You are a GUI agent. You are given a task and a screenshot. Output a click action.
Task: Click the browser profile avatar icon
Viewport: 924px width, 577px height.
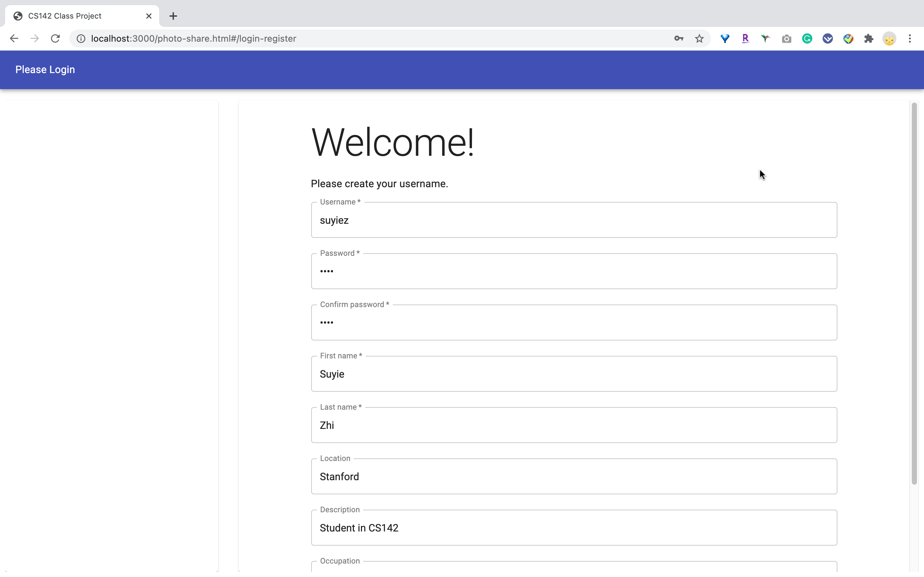pos(889,38)
